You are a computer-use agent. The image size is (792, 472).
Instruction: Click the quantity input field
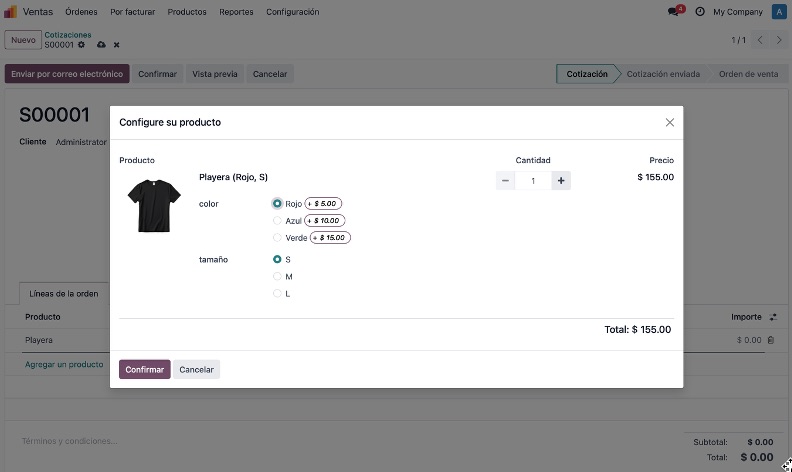[533, 180]
